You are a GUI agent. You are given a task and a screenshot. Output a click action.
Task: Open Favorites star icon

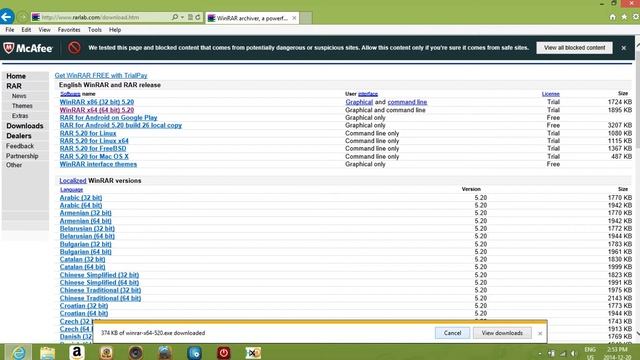624,17
